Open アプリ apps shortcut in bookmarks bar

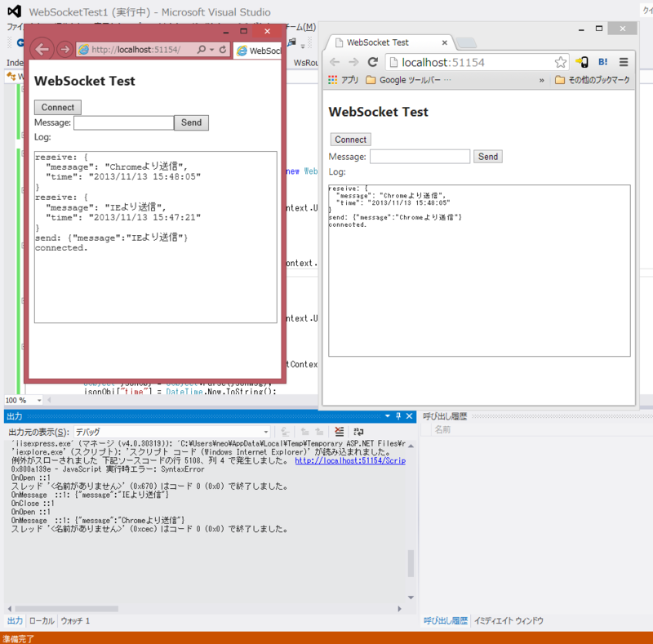click(x=343, y=80)
